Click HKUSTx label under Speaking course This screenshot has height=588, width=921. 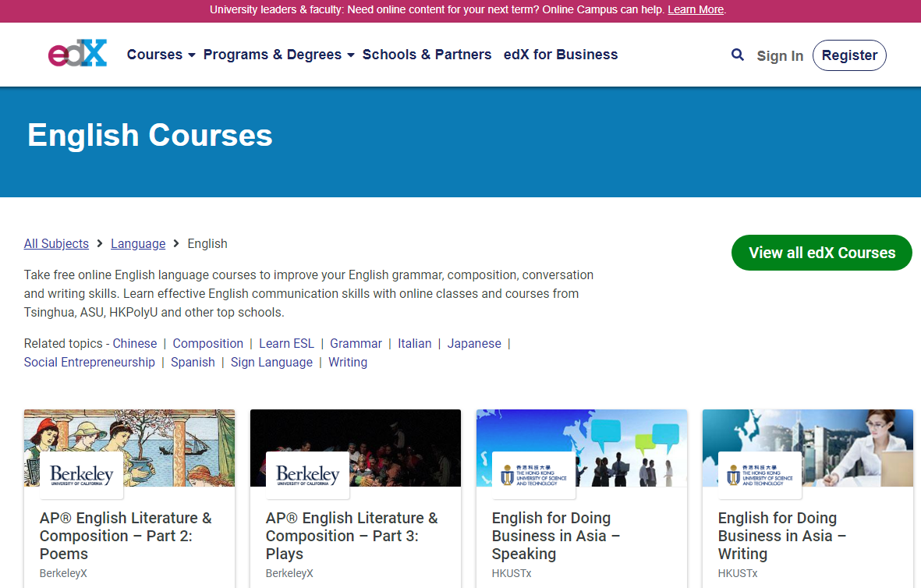(x=511, y=573)
